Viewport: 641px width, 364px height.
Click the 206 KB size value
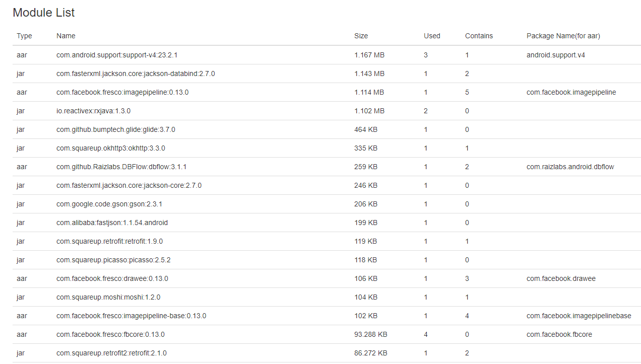coord(366,204)
